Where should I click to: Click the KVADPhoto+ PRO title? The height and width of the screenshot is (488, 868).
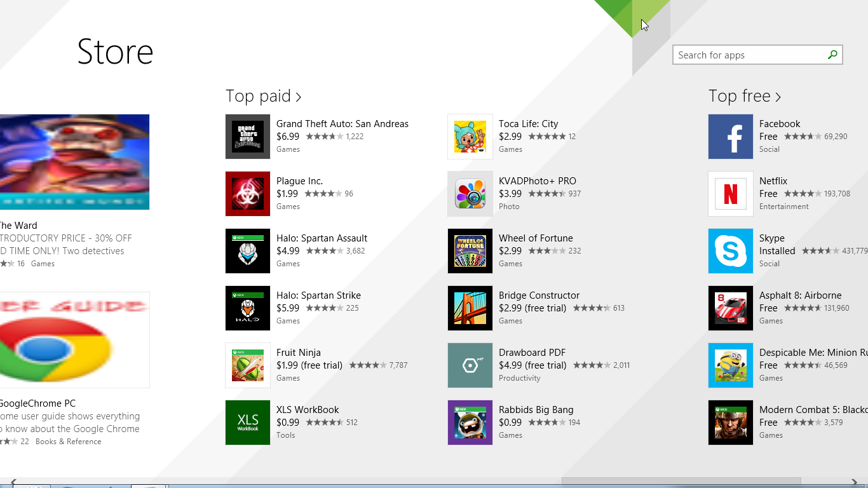pyautogui.click(x=538, y=181)
